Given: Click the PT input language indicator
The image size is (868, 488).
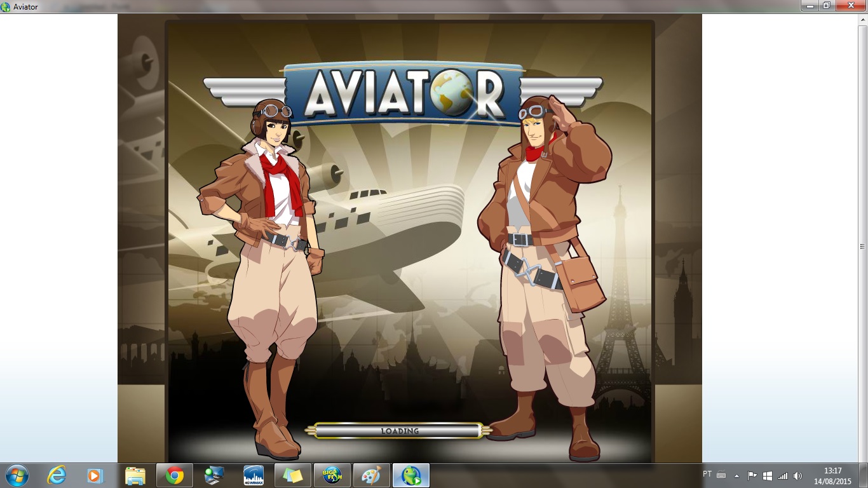Looking at the screenshot, I should (707, 474).
